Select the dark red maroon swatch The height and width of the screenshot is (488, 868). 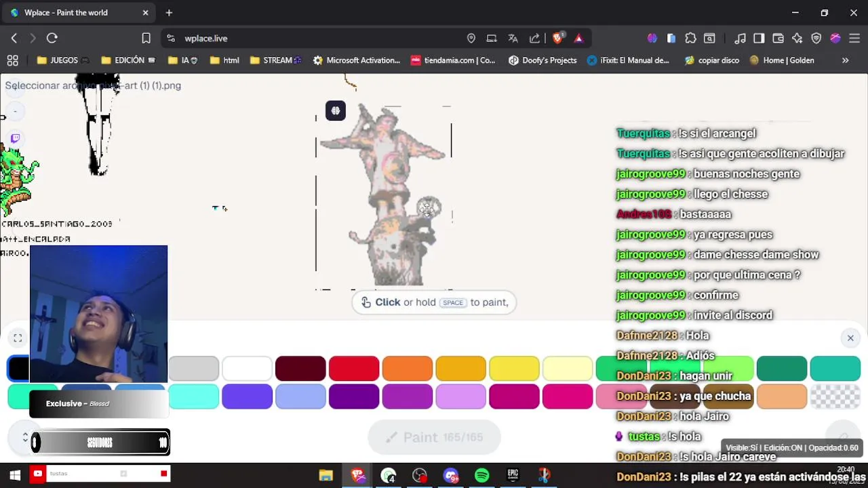[x=300, y=369]
